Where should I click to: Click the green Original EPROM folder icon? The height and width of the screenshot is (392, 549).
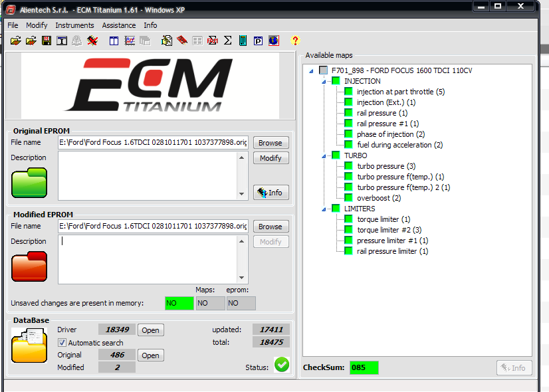[x=29, y=183]
